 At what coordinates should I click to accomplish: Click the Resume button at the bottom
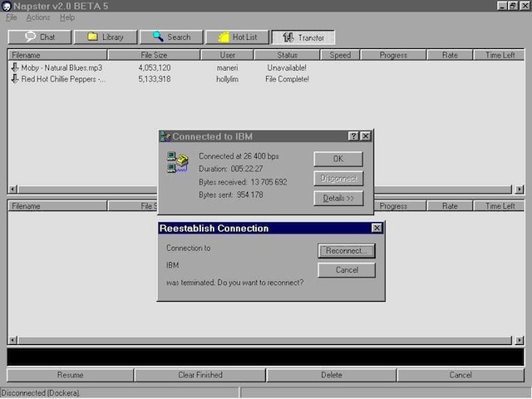[x=70, y=375]
